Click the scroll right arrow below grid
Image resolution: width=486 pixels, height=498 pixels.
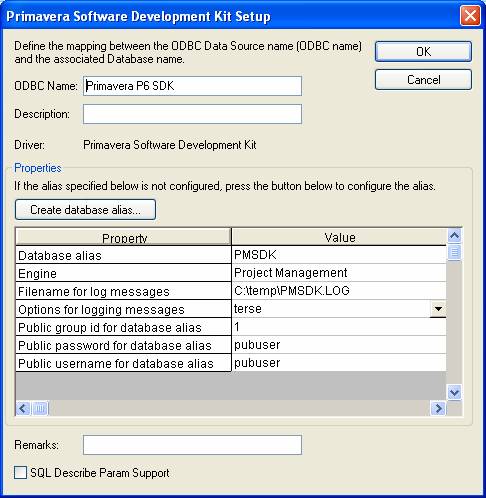438,408
